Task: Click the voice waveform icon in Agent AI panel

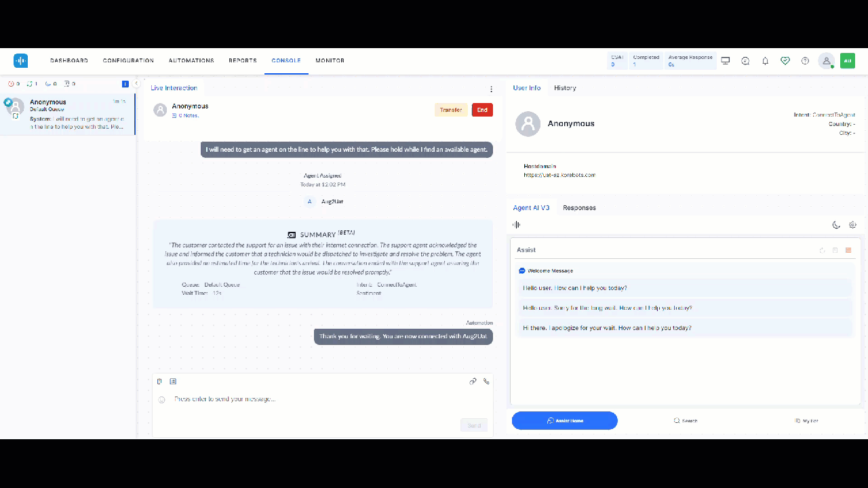Action: click(x=515, y=224)
